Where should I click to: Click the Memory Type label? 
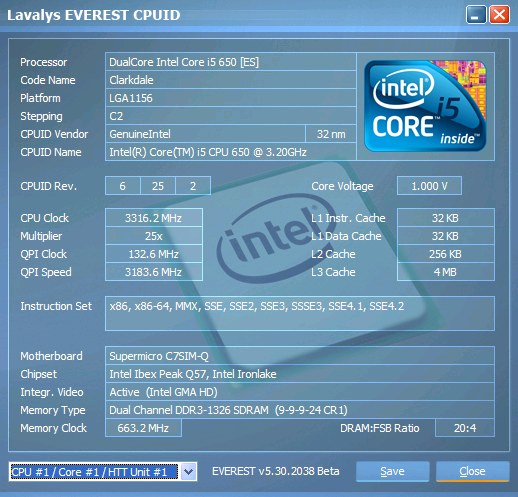pos(53,410)
